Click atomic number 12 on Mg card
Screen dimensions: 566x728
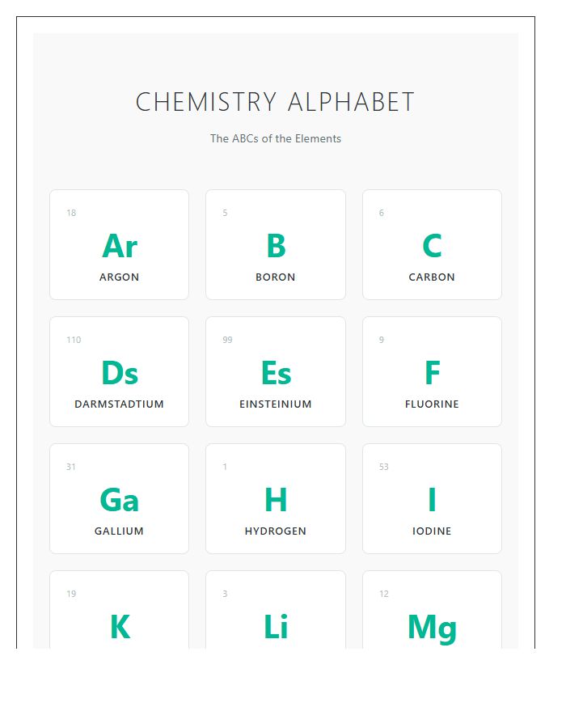pyautogui.click(x=384, y=594)
